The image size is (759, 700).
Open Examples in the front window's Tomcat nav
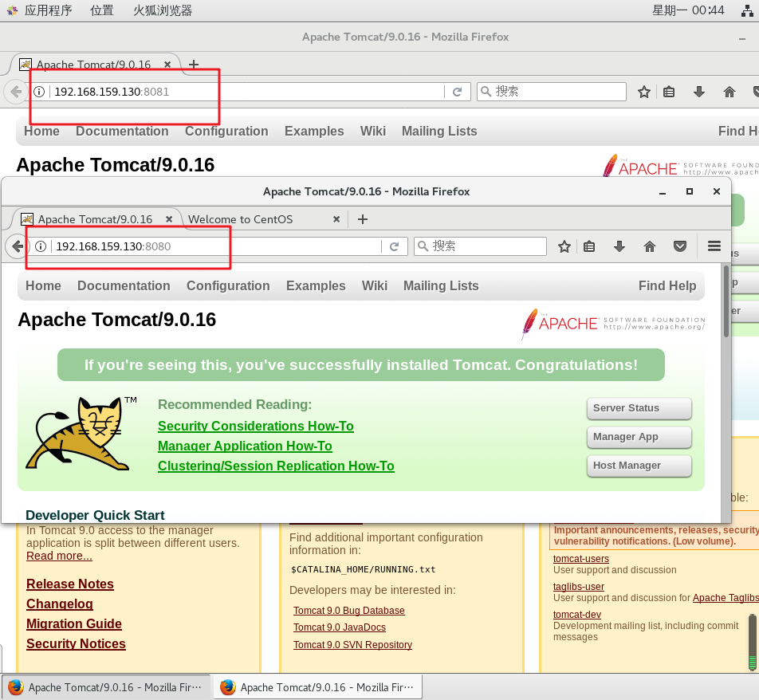[316, 285]
